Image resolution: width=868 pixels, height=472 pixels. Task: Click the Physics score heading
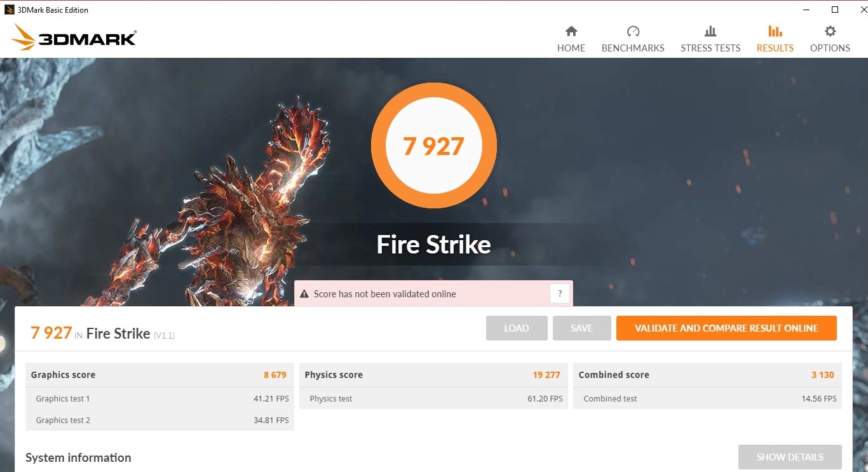[334, 375]
